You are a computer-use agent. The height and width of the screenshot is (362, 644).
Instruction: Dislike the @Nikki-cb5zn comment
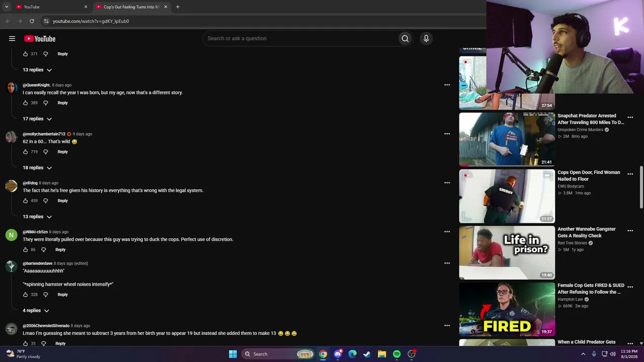point(43,250)
